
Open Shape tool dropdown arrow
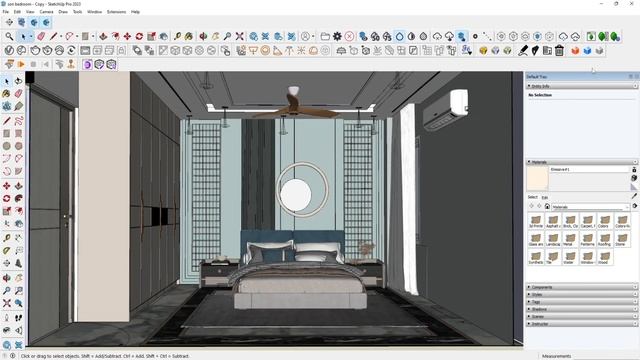coord(93,36)
